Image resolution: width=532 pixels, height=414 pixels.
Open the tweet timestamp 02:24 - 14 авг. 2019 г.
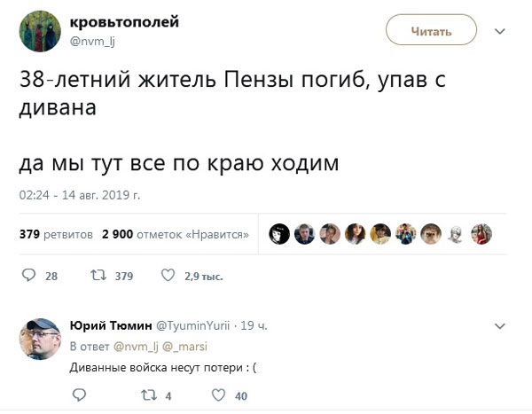click(80, 194)
